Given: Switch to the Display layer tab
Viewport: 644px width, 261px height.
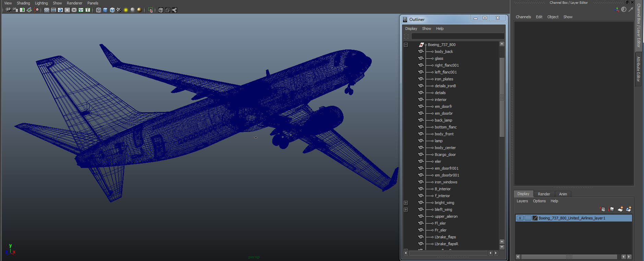Looking at the screenshot, I should (523, 194).
